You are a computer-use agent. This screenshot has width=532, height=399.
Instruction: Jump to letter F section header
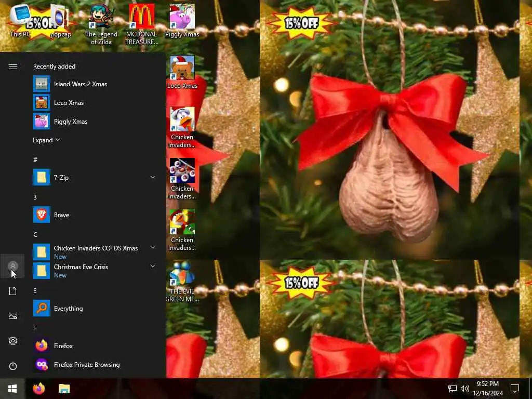click(x=35, y=328)
